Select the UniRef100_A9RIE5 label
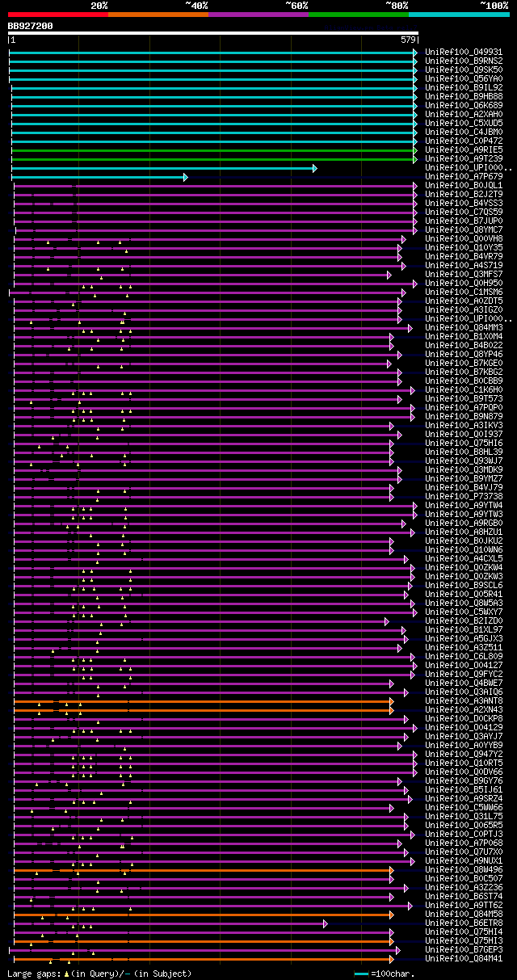Viewport: 517px width, 980px height. click(x=464, y=149)
